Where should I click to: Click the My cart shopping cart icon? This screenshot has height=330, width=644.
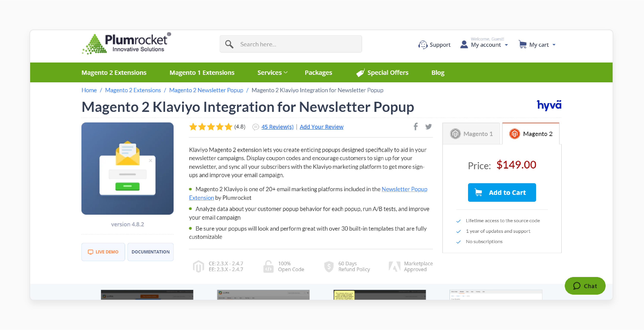tap(523, 44)
